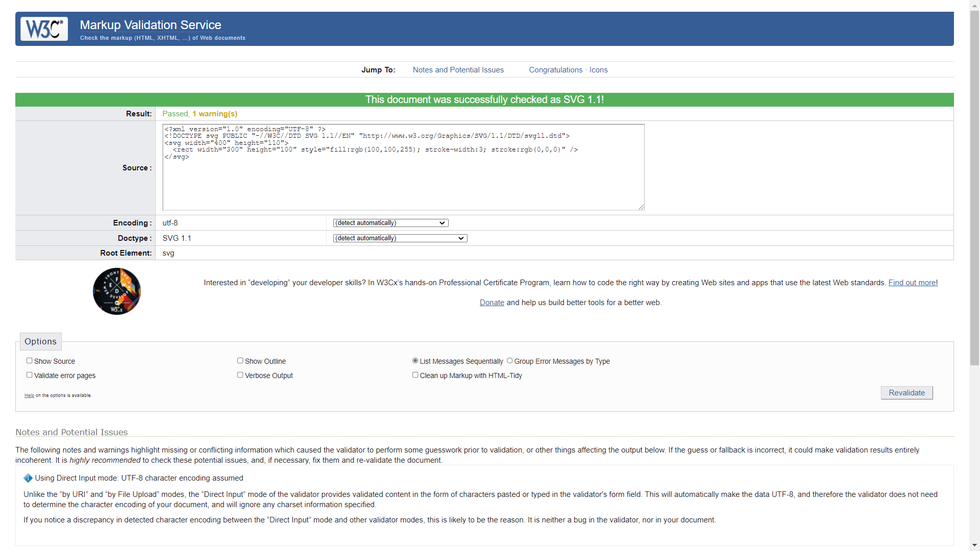Click the Revalidate button
This screenshot has width=980, height=551.
click(x=907, y=393)
